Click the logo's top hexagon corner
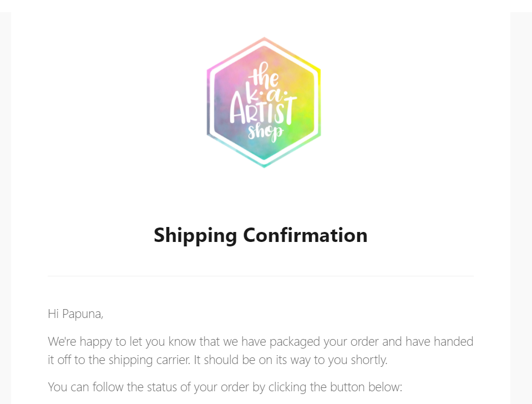Screen dimensions: 532x404 point(264,39)
